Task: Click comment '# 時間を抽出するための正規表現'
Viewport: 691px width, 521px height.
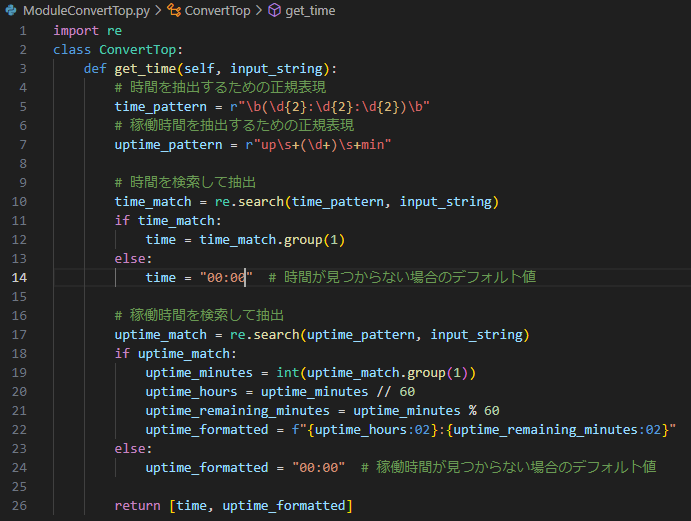Action: pos(220,87)
